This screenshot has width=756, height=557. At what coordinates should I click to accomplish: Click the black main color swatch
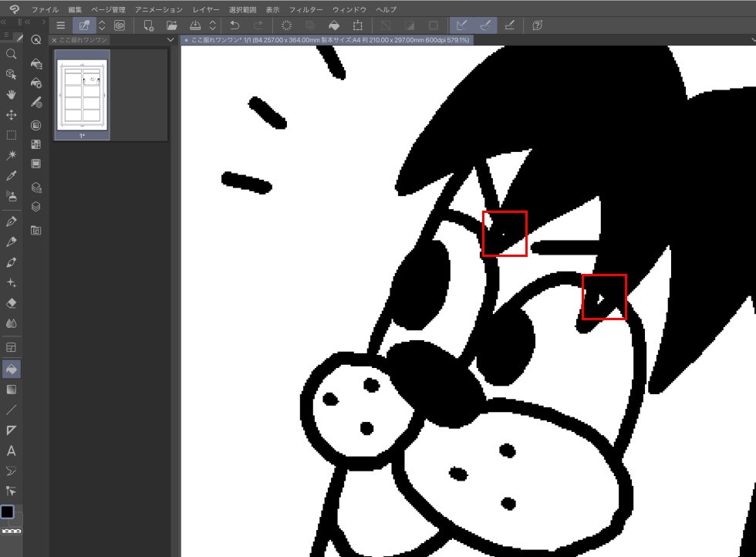click(x=8, y=511)
